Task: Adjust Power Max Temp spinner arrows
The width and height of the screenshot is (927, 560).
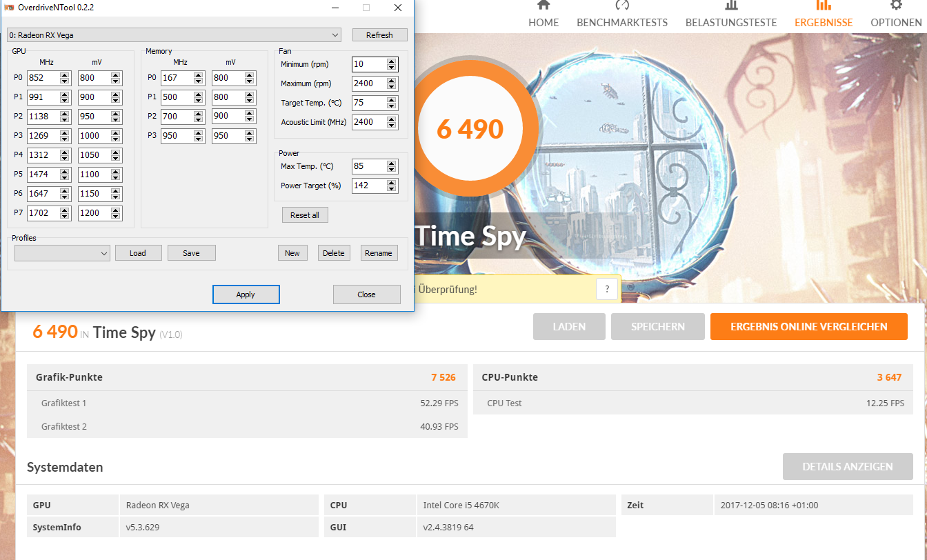Action: pos(392,166)
